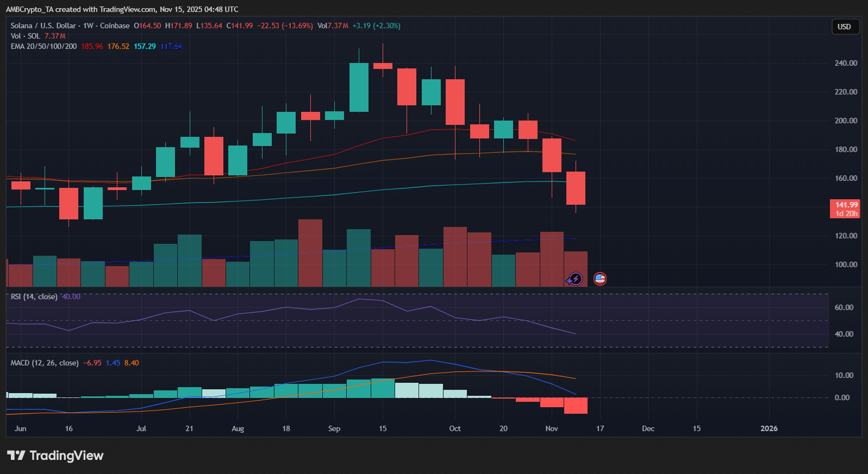This screenshot has width=868, height=474.
Task: Click the tallest green candle in September
Action: click(x=359, y=87)
